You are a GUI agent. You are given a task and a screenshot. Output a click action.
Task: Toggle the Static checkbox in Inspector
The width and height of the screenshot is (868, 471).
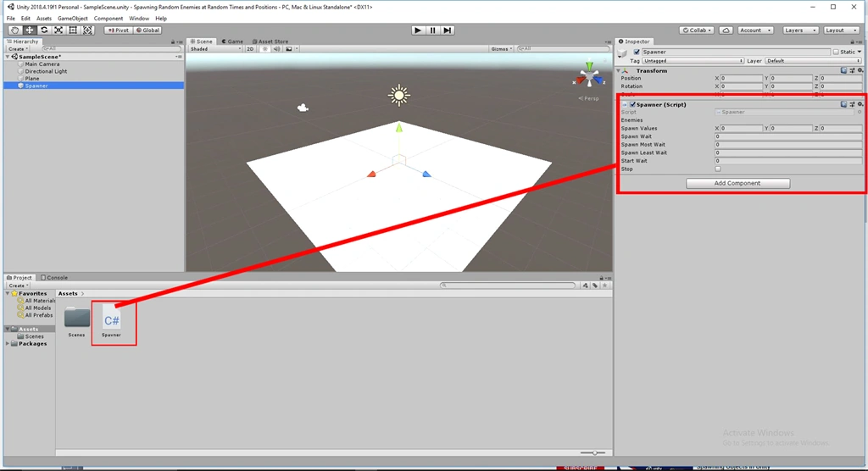pos(836,52)
